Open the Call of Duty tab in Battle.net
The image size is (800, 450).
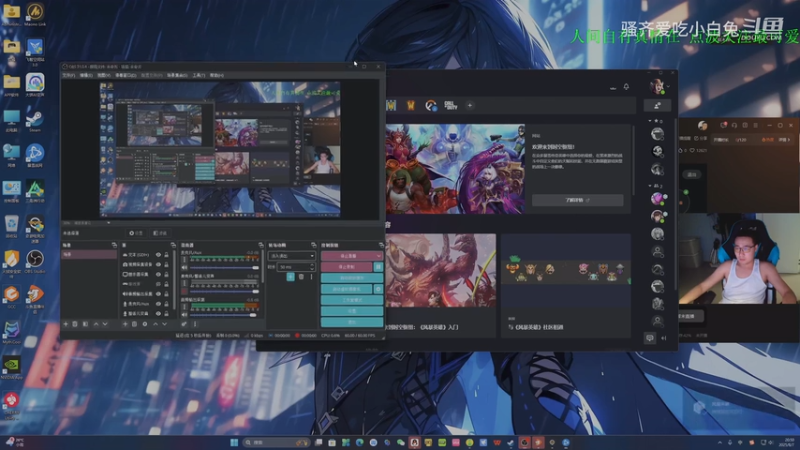451,106
